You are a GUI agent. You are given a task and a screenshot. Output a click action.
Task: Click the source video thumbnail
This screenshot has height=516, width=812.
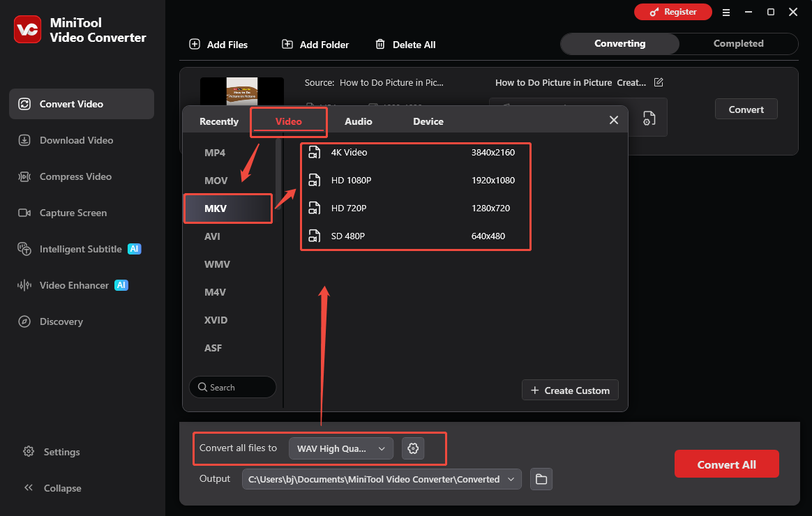click(x=242, y=91)
